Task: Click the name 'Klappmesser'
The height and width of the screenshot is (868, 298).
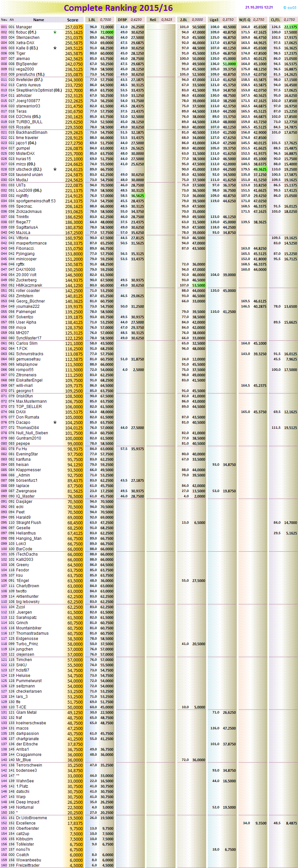Action: 29,470
